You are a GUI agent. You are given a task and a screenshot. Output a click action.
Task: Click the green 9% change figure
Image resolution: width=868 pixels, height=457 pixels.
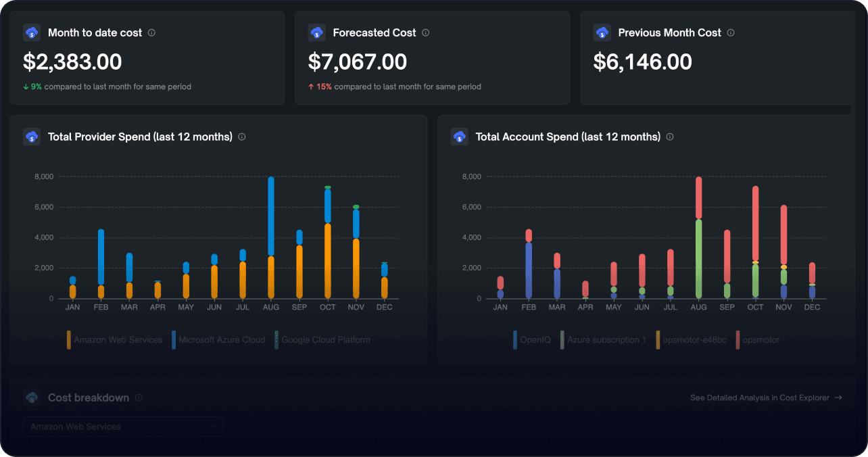tap(33, 87)
